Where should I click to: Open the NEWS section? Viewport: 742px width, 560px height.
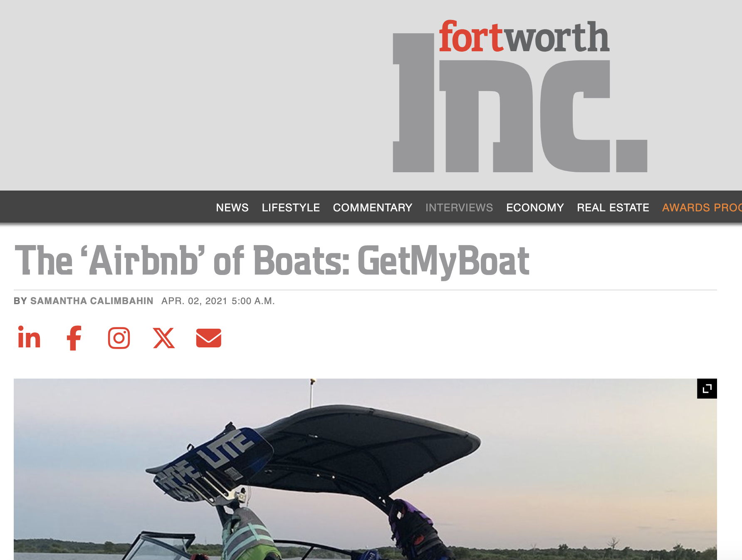point(232,208)
